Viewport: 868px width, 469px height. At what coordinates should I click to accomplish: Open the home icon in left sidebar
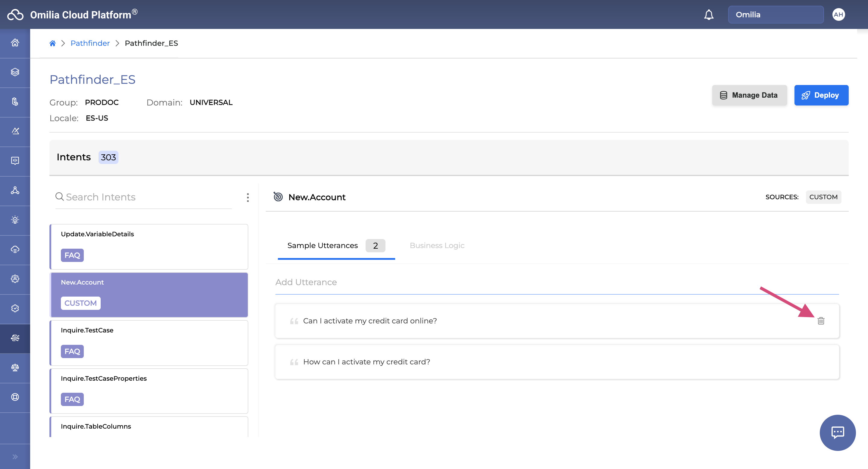click(x=15, y=43)
